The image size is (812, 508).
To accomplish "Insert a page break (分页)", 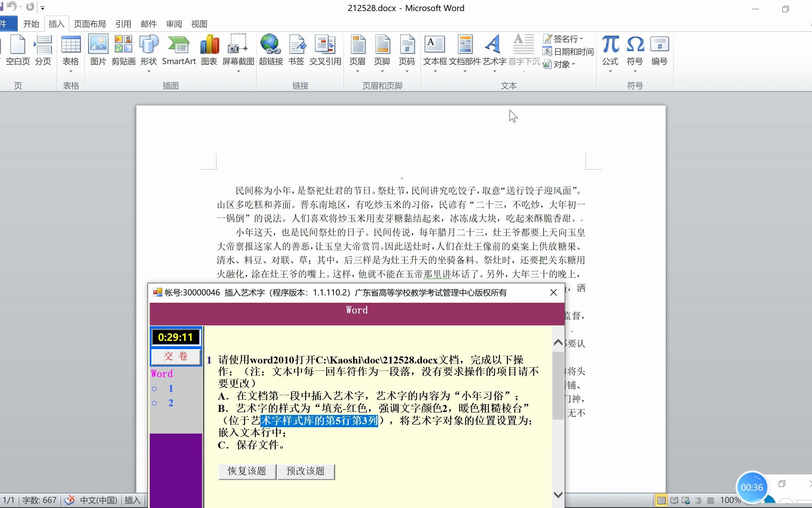I will (x=43, y=50).
